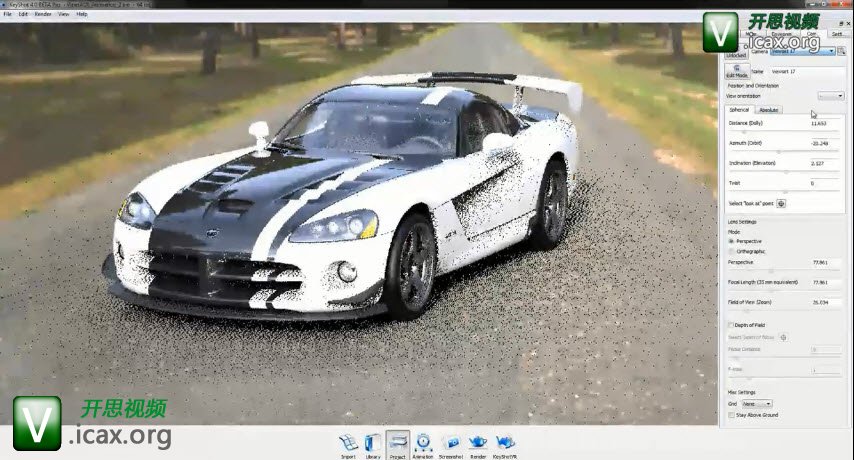Switch to the Settings tab in project panel
The width and height of the screenshot is (854, 460).
(837, 34)
